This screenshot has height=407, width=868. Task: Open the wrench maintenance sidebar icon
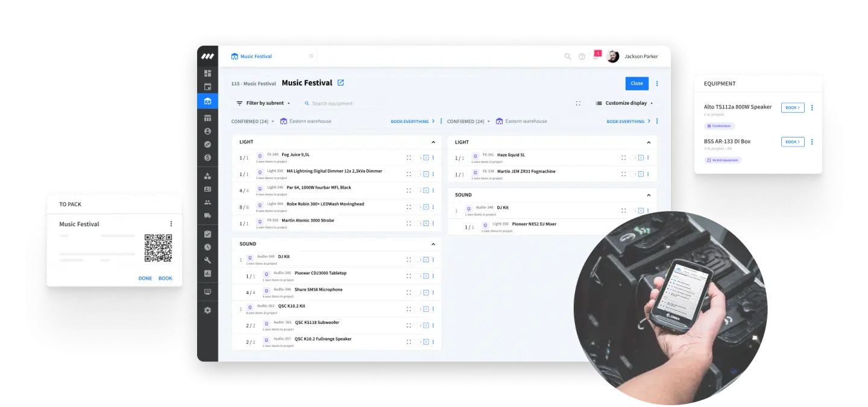point(207,260)
